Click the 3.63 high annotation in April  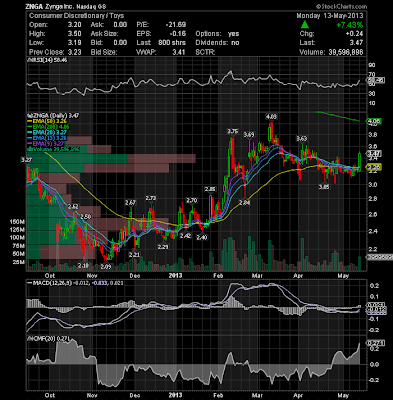[x=302, y=138]
